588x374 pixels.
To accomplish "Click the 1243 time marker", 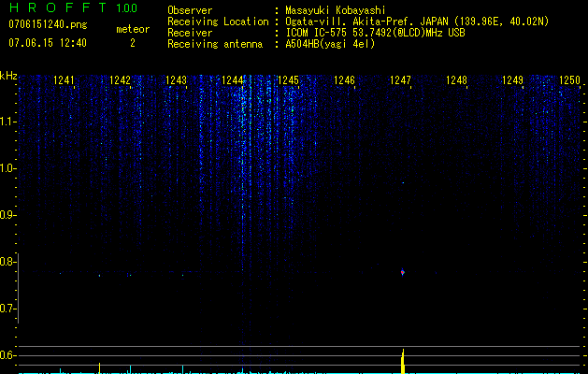I will tap(176, 79).
